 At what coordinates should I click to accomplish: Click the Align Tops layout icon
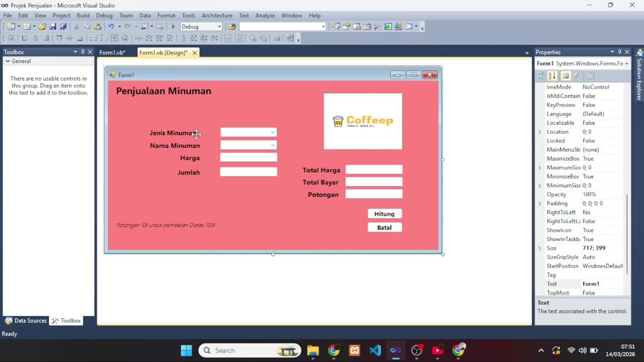pos(59,38)
